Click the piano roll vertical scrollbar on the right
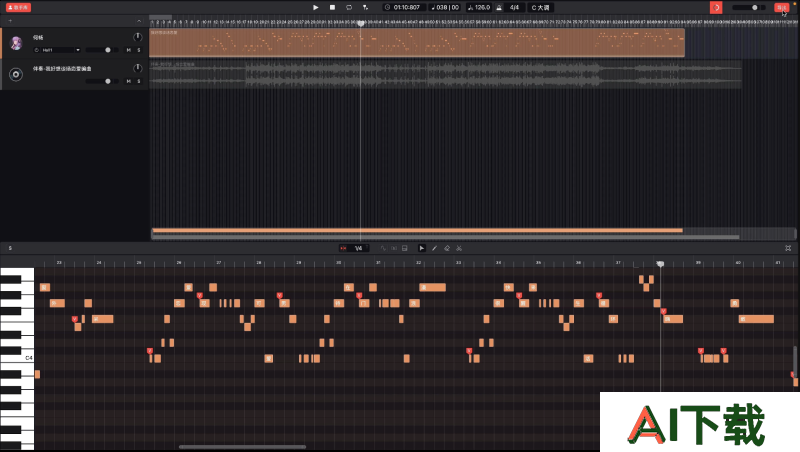This screenshot has height=452, width=800. pos(795,361)
